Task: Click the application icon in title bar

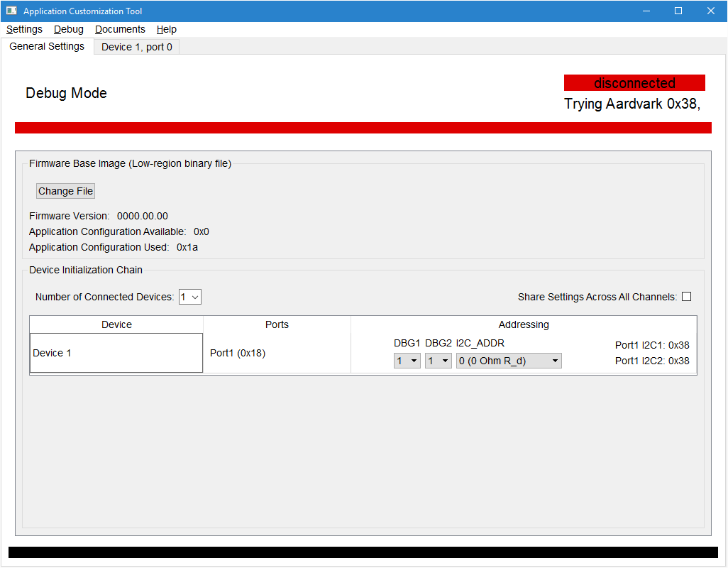Action: [x=11, y=11]
